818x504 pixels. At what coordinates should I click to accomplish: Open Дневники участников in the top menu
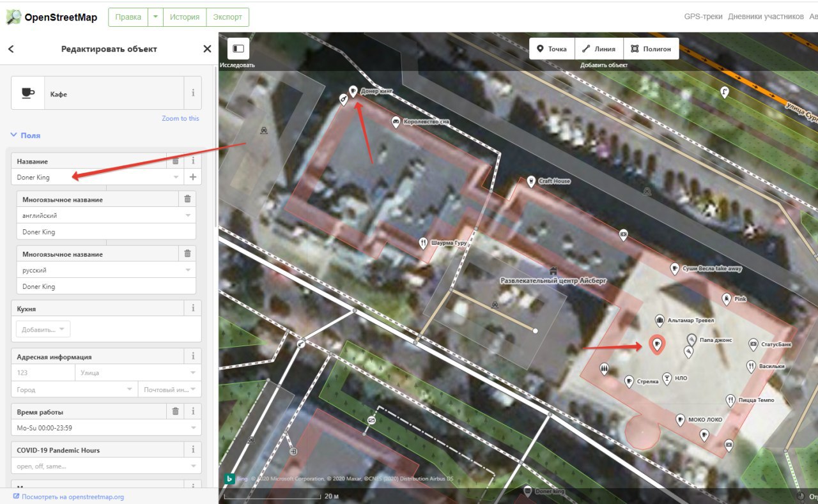tap(766, 17)
